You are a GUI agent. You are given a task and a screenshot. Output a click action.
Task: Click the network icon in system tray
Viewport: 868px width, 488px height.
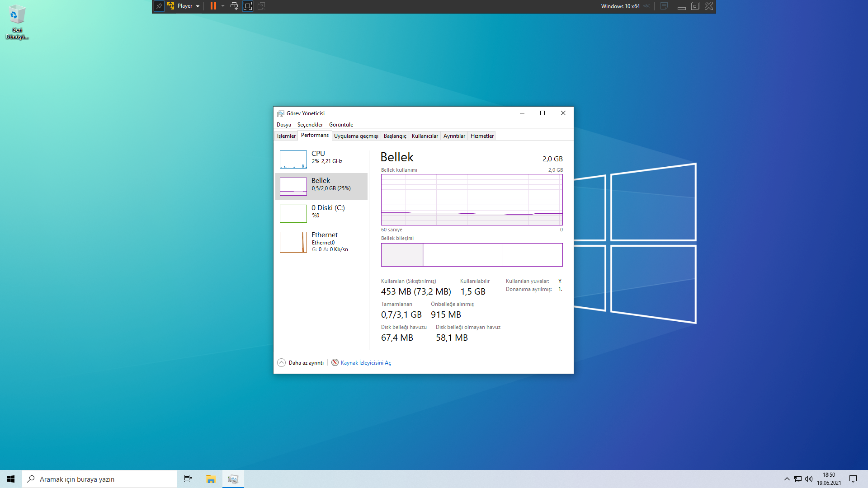pos(798,479)
